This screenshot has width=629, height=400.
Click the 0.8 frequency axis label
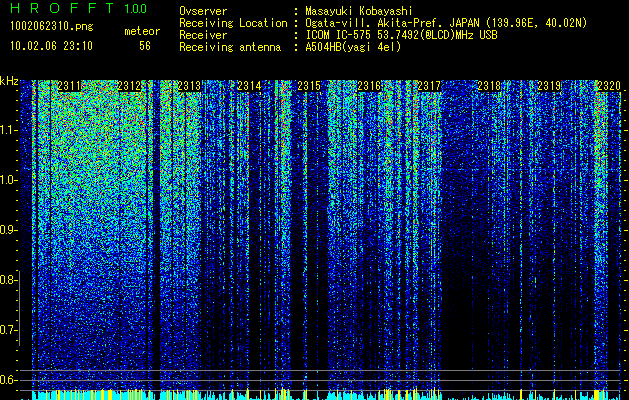coord(8,280)
